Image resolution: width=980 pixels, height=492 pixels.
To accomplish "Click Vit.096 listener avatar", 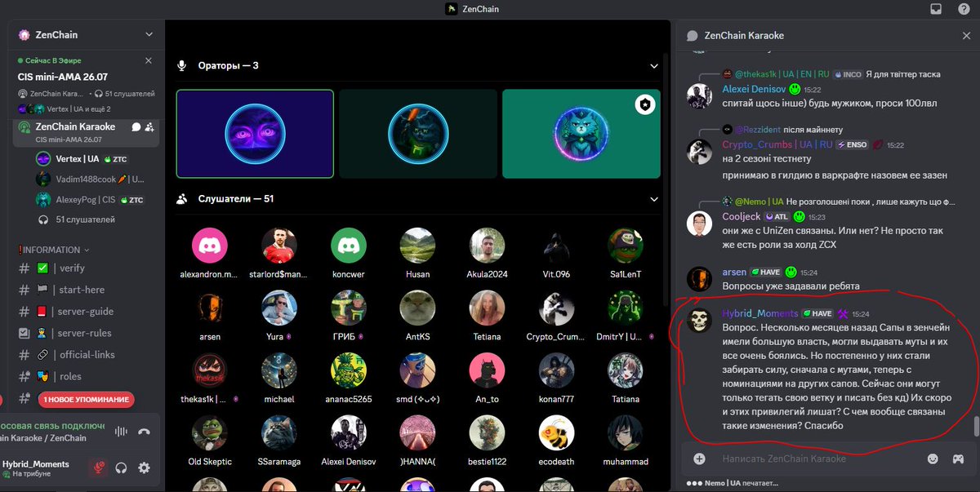I will tap(557, 245).
